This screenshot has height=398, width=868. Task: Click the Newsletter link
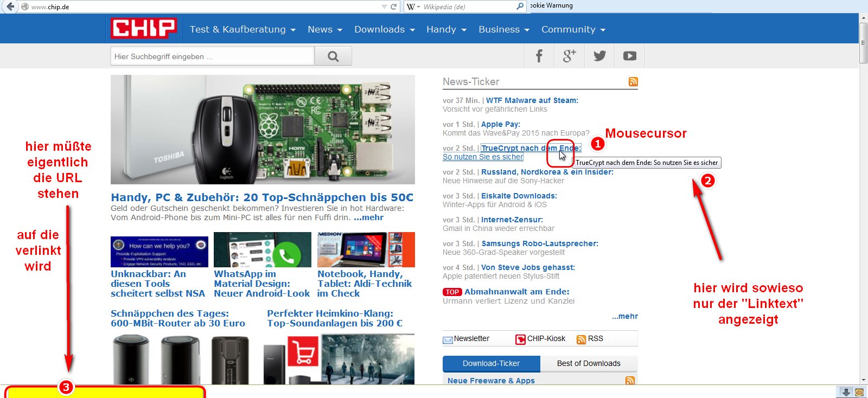[471, 338]
